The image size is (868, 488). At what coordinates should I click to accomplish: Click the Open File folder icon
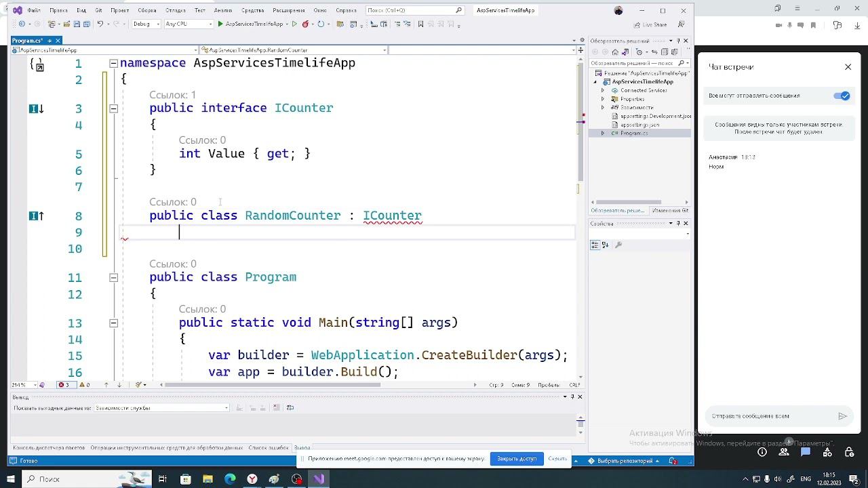(x=68, y=24)
